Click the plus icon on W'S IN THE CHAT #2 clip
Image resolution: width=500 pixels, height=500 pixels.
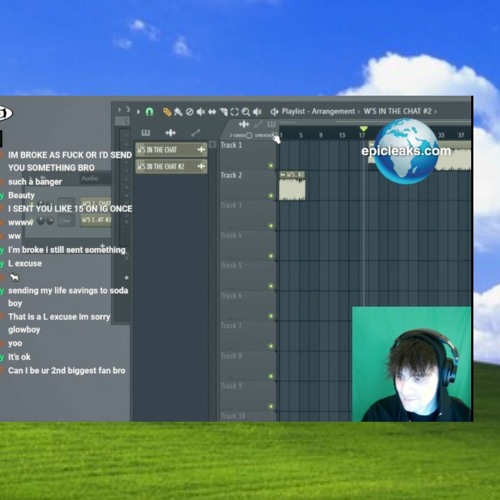201,166
